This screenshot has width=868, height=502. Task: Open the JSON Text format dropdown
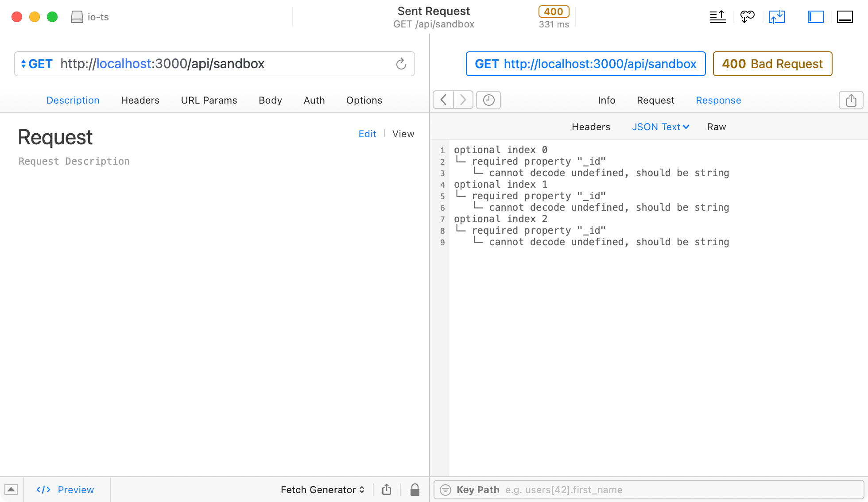pyautogui.click(x=660, y=127)
